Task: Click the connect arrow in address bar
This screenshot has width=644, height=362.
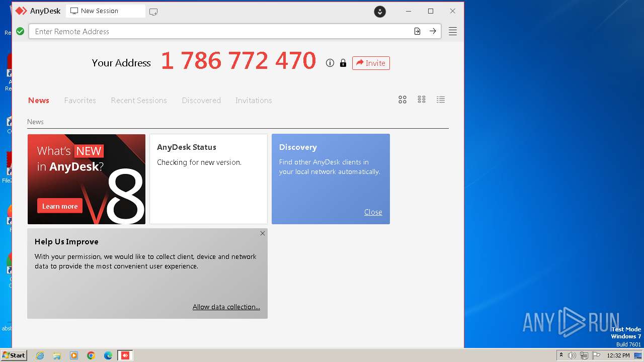Action: [433, 31]
